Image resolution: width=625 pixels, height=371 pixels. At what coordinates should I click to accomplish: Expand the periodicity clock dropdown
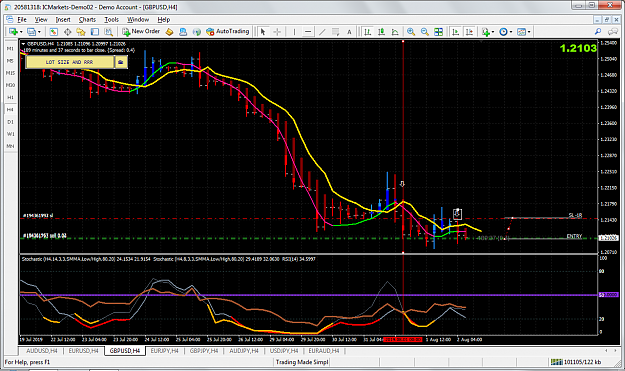(x=511, y=32)
